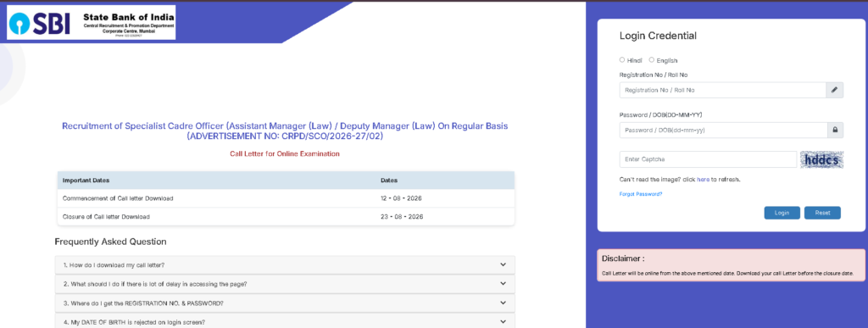Focus the Enter Captcha input field
Viewport: 868px width, 328px height.
pyautogui.click(x=708, y=159)
